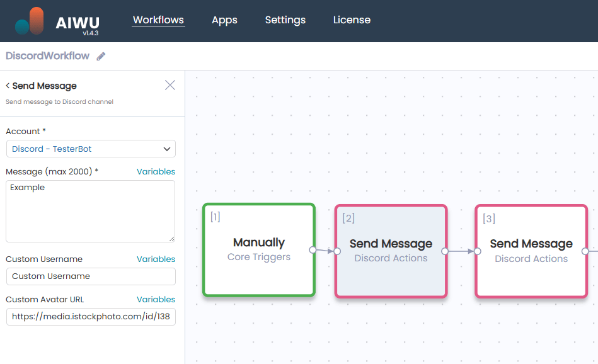Click the Workflows menu item
598x364 pixels.
158,20
